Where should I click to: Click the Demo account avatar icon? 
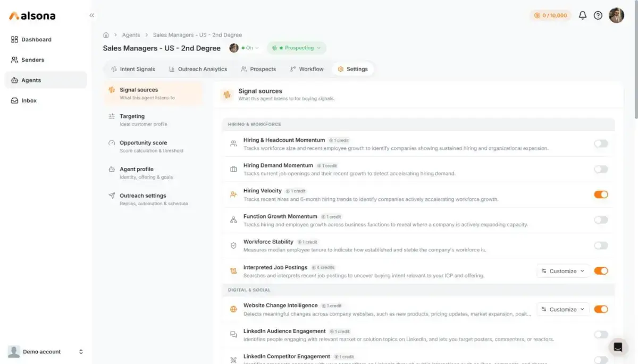[14, 351]
